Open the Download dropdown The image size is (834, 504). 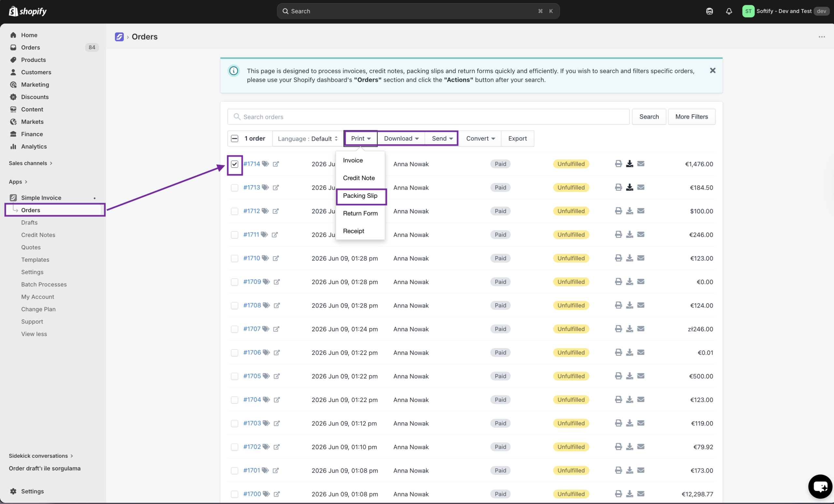[x=401, y=138]
